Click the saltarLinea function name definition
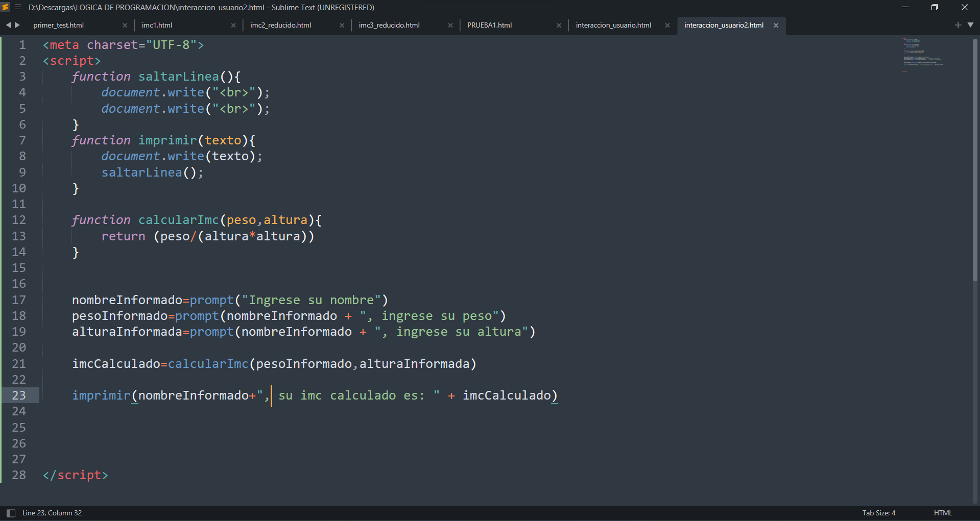Viewport: 980px width, 521px height. (x=178, y=77)
